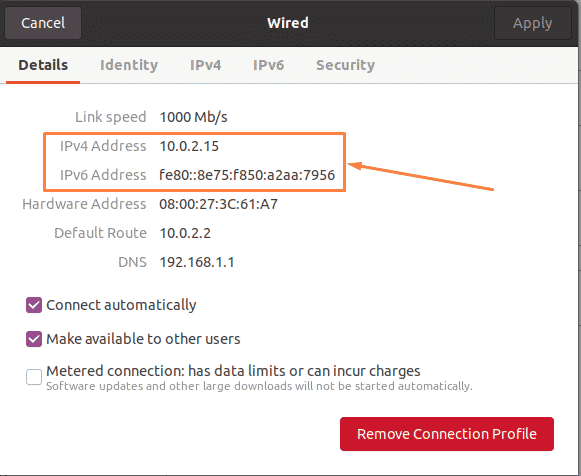
Task: Click the Cancel button
Action: pos(43,23)
